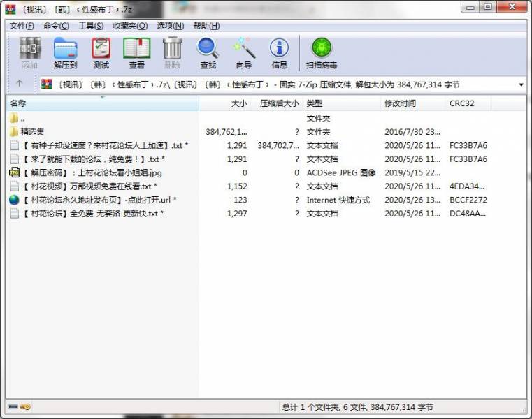Image resolution: width=532 pixels, height=419 pixels.
Task: Go up one level with the arrow button
Action: pyautogui.click(x=20, y=84)
